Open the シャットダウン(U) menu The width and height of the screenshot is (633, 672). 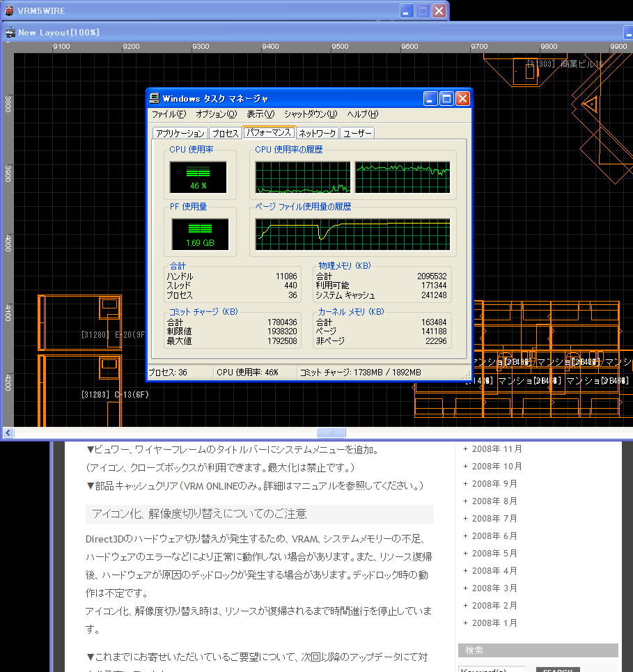click(x=311, y=114)
